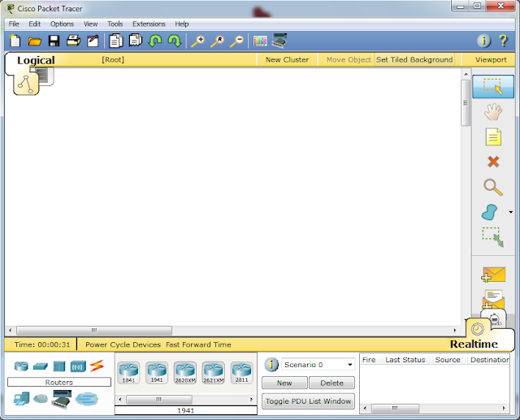Viewport: 520px width, 420px height.
Task: Pick the 1941 router
Action: click(157, 373)
